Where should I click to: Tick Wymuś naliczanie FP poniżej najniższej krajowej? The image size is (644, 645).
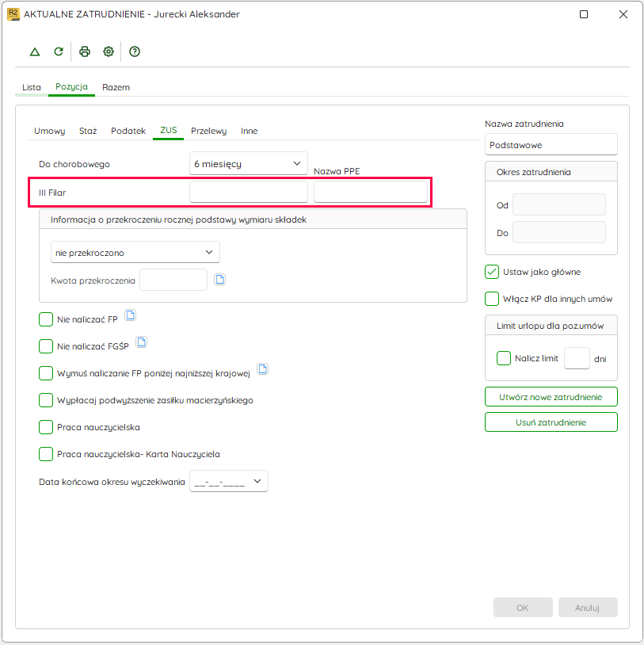point(46,373)
